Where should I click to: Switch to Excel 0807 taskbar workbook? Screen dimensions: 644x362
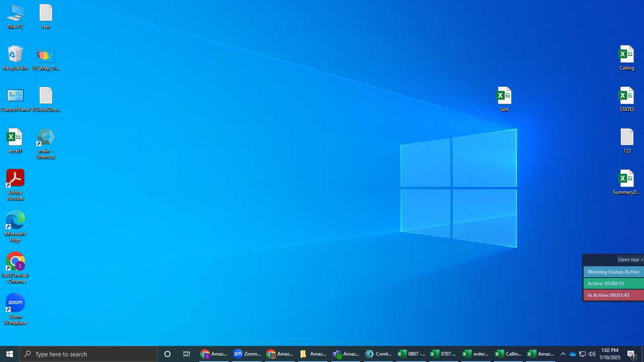click(x=411, y=354)
